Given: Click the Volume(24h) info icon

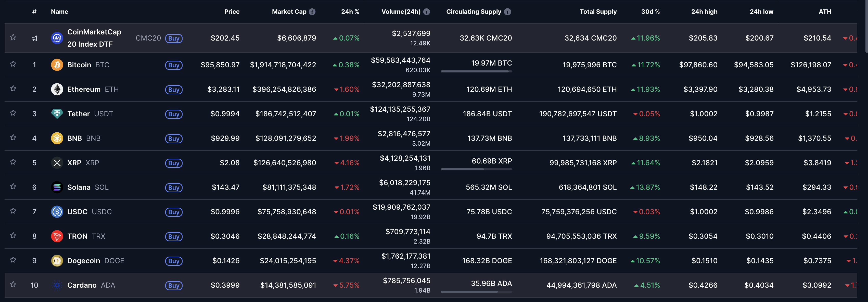Looking at the screenshot, I should coord(427,12).
